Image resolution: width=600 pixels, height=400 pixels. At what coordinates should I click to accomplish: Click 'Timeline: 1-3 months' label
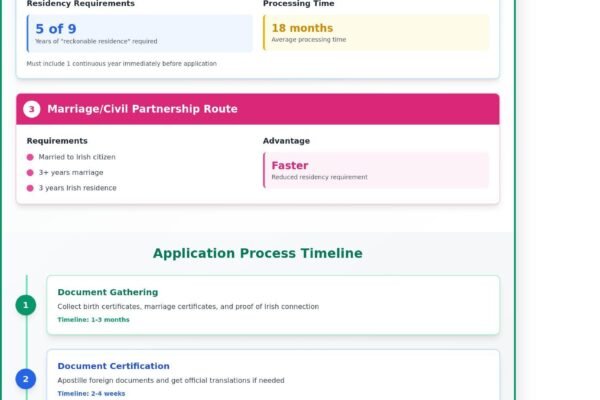click(93, 320)
